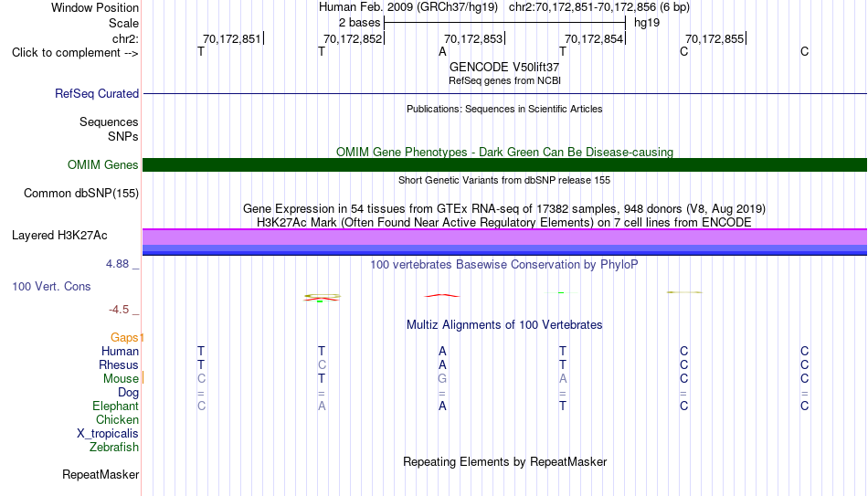
Task: Click the red PhyloP conservation peak under 70,172,853
Action: (441, 296)
